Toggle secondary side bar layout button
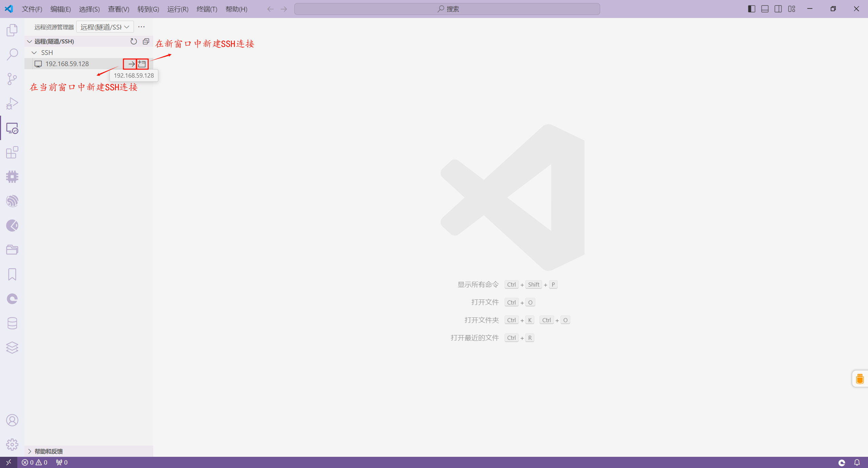The width and height of the screenshot is (868, 468). 778,9
